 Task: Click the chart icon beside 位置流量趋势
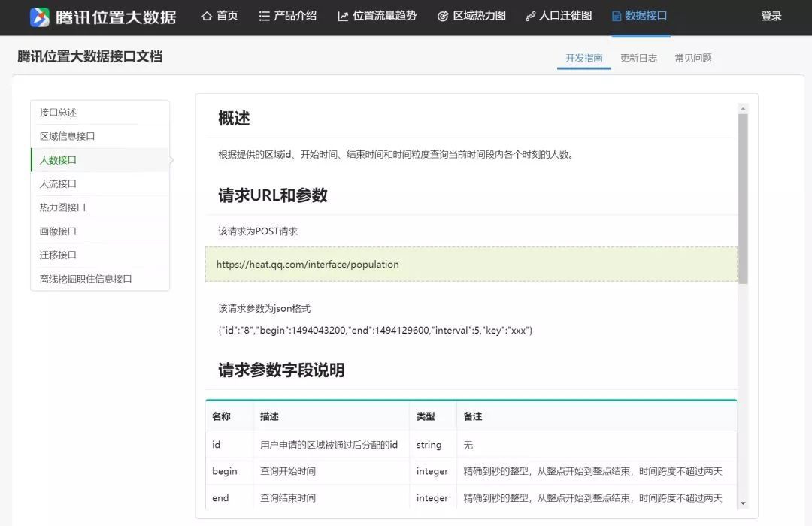[x=343, y=16]
